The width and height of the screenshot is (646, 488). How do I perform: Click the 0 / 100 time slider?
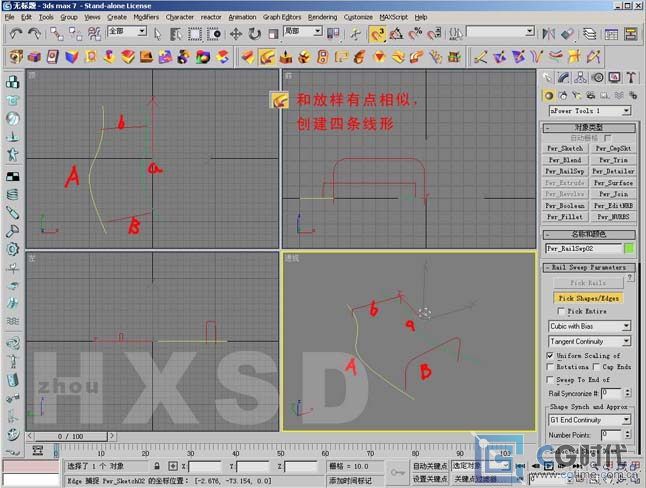[71, 436]
